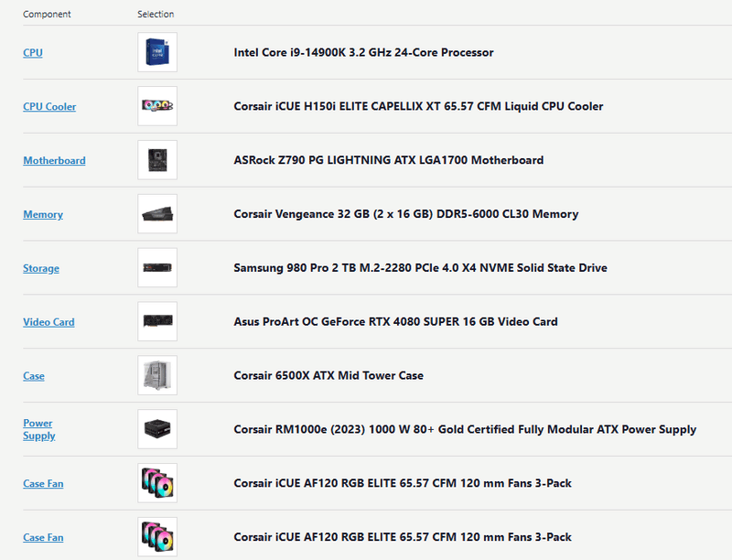The image size is (732, 560).
Task: Click the Corsair 6500X case thumbnail
Action: pos(156,375)
